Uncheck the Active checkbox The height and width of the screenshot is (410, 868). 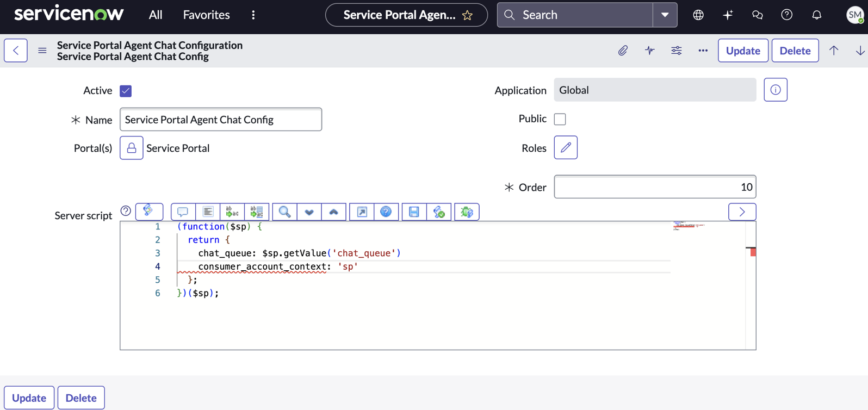tap(126, 91)
